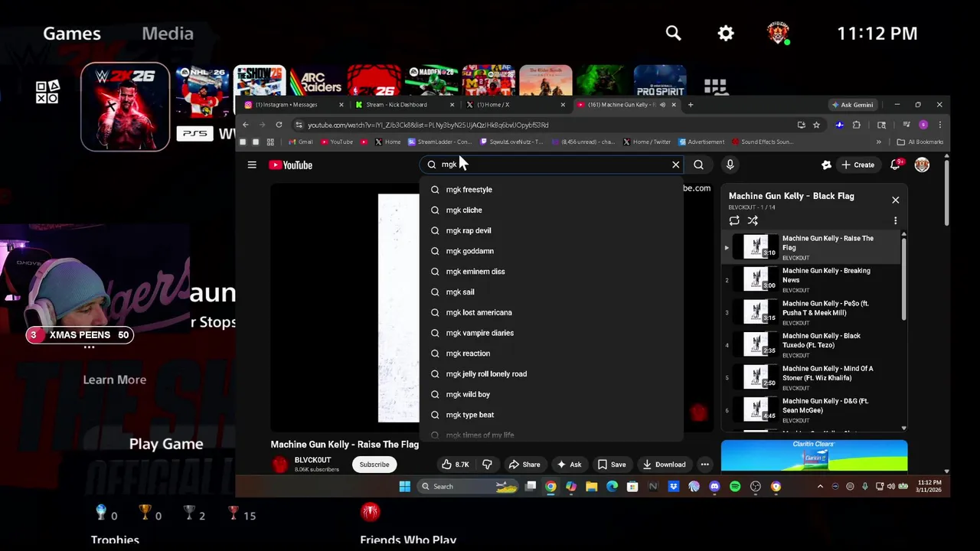Image resolution: width=980 pixels, height=551 pixels.
Task: Share the Raise The Flag video
Action: [x=524, y=465]
